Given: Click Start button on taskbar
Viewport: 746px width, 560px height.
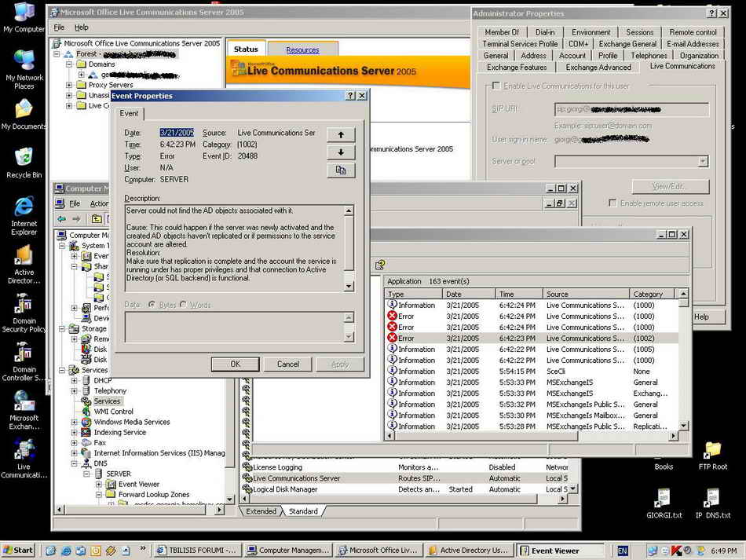Looking at the screenshot, I should (x=20, y=551).
